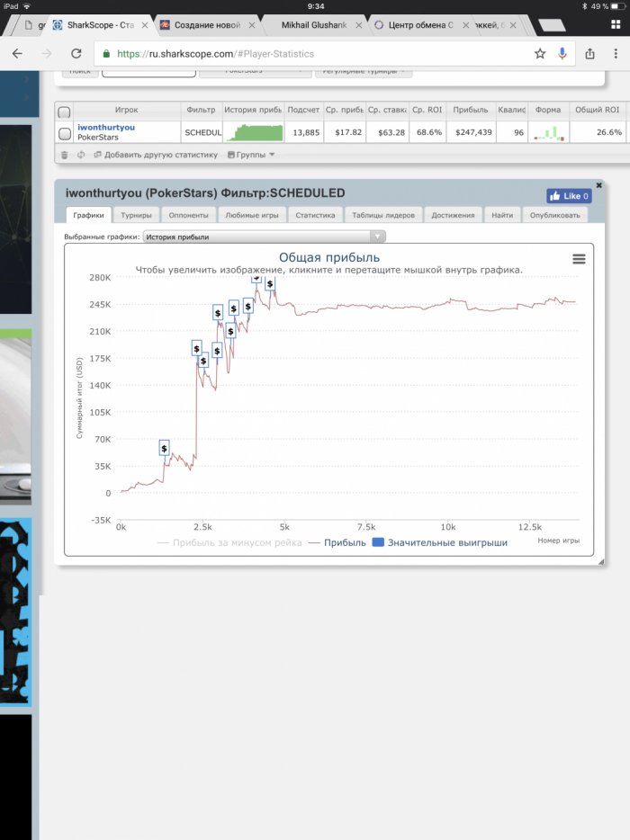The image size is (630, 840).
Task: Sort by Ср. ROI column header
Action: tap(427, 110)
